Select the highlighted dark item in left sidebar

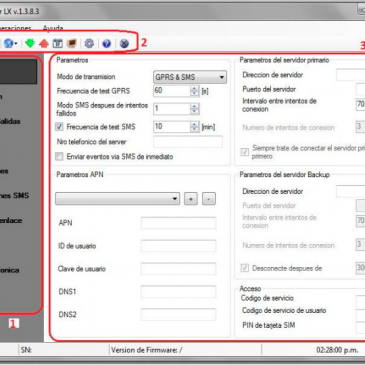point(18,72)
